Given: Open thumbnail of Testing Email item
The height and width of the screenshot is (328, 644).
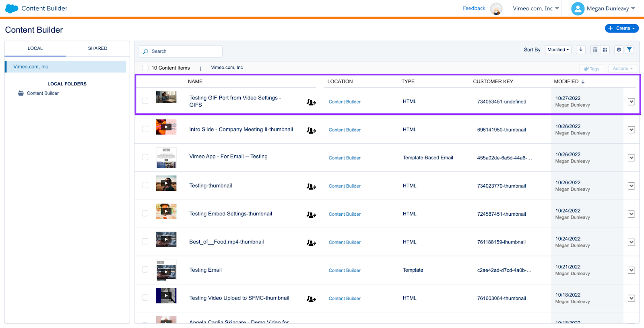Looking at the screenshot, I should coord(166,270).
